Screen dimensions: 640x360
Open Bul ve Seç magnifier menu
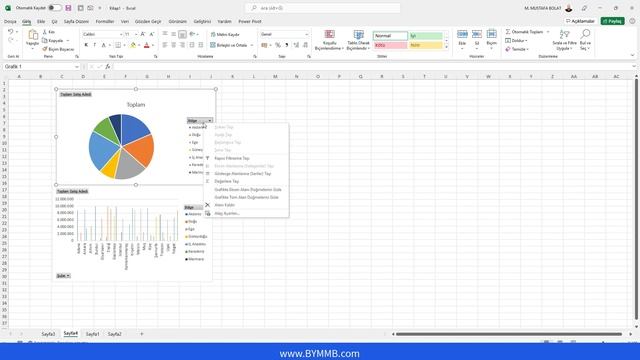pos(585,40)
